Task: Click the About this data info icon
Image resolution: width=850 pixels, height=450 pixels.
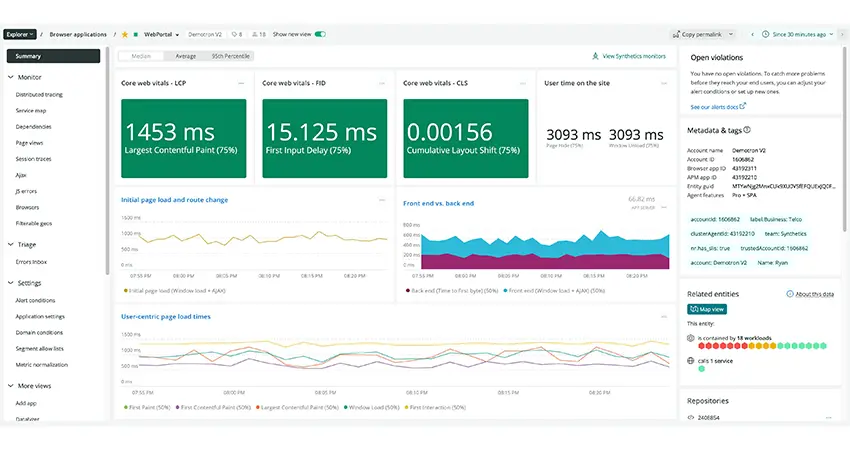Action: (x=790, y=294)
